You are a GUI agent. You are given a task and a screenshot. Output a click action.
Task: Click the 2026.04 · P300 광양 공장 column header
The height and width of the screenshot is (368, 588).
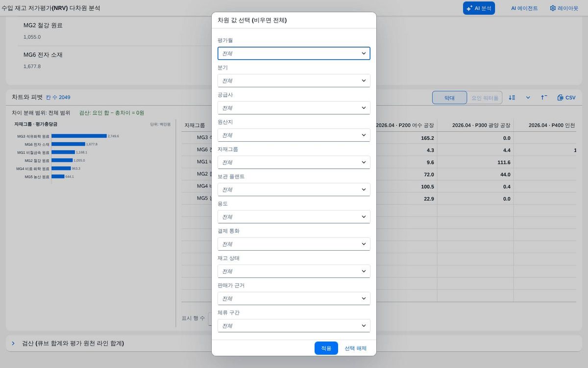point(475,126)
